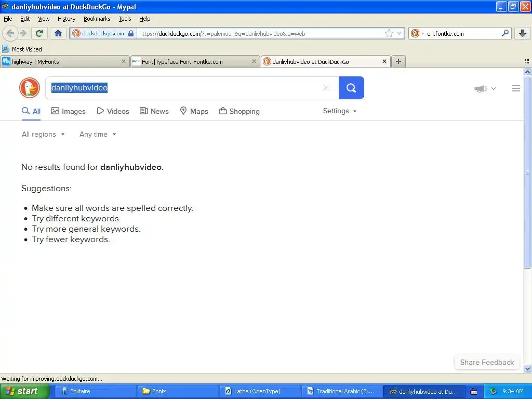Switch to Traditional Arabic taskbar window
This screenshot has height=399, width=532.
pyautogui.click(x=342, y=391)
